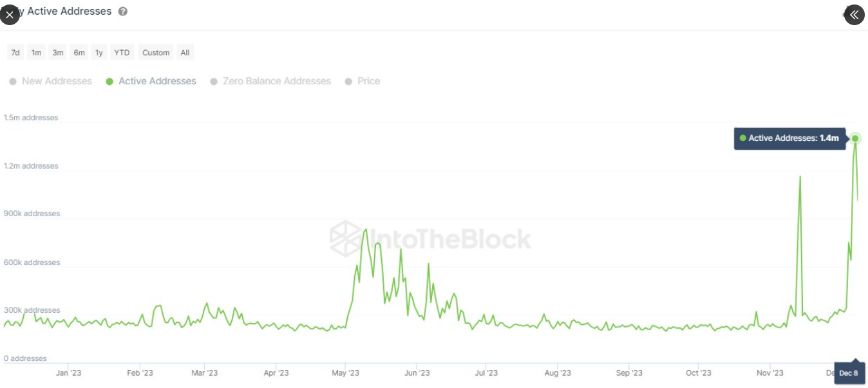Hide the Active Addresses series

pyautogui.click(x=157, y=82)
